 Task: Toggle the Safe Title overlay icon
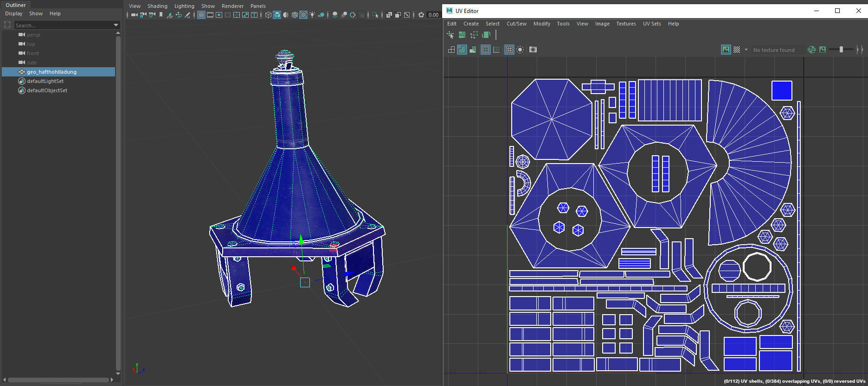(x=254, y=15)
